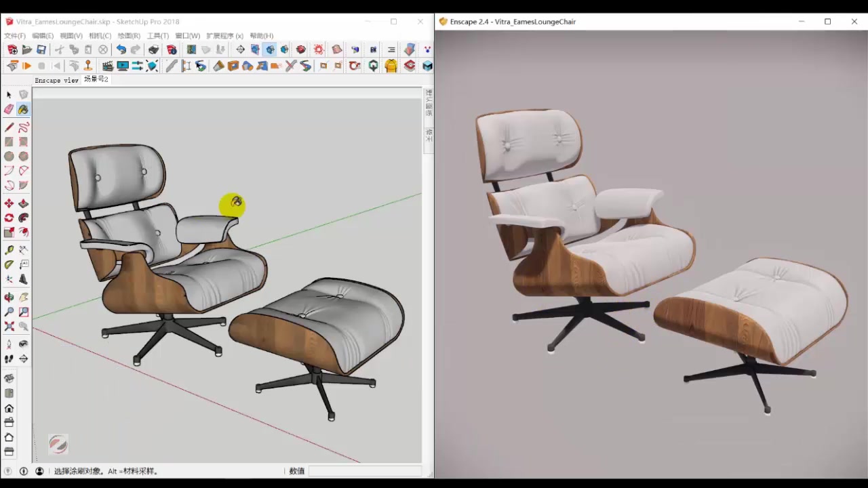
Task: Select the Line pencil tool
Action: pyautogui.click(x=9, y=127)
